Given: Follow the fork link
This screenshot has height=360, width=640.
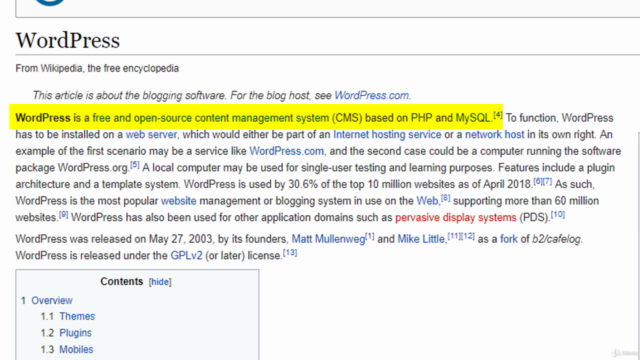Looking at the screenshot, I should pyautogui.click(x=509, y=239).
